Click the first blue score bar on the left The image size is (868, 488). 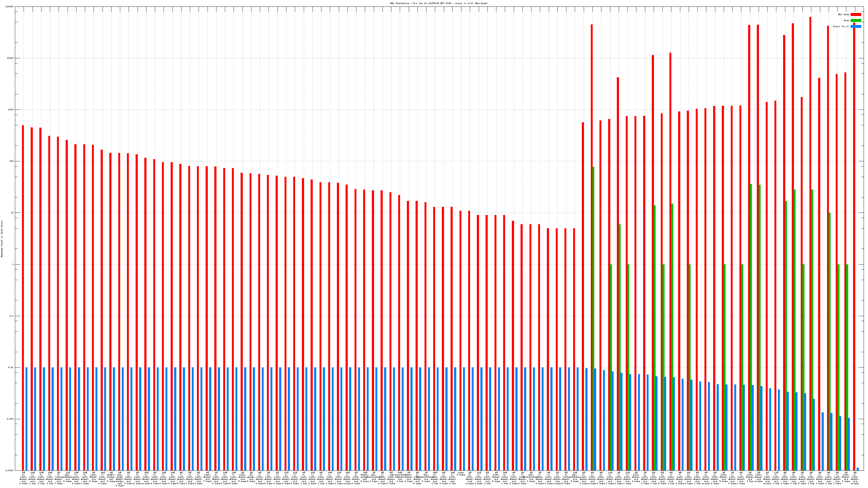pos(26,419)
